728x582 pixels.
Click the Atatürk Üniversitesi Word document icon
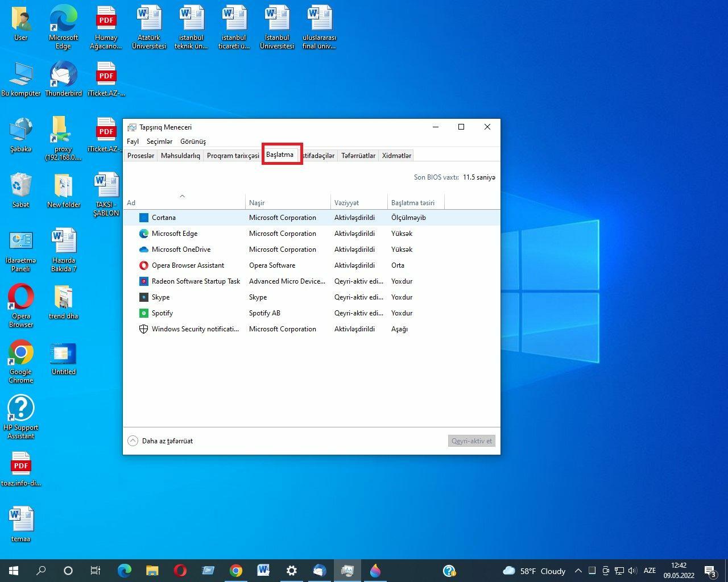(149, 27)
